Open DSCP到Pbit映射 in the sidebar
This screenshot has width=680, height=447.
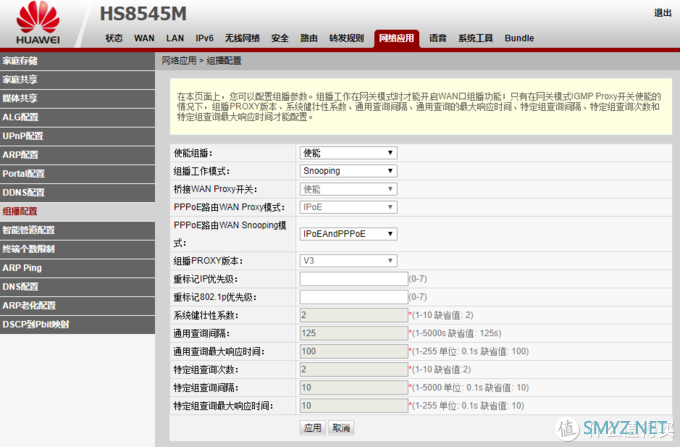77,324
